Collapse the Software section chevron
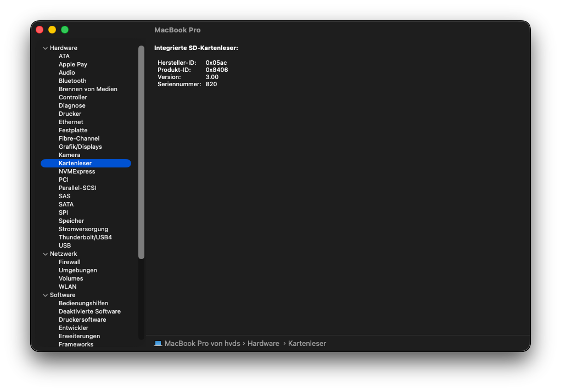 tap(45, 295)
